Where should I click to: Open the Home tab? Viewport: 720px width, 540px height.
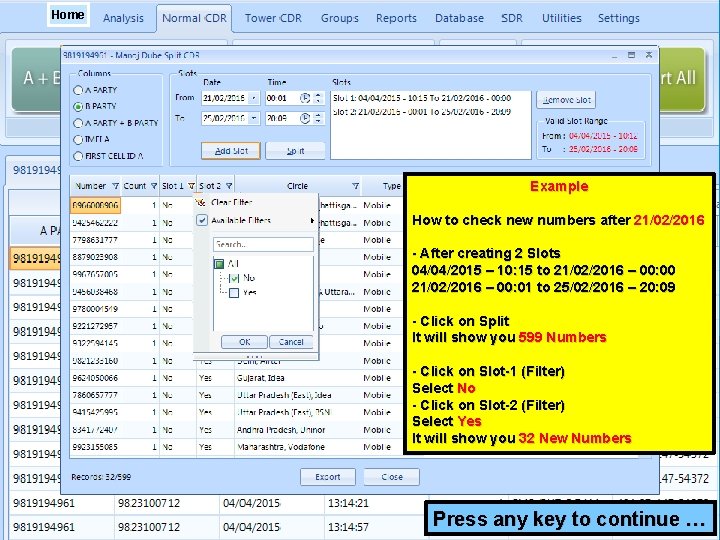(68, 15)
